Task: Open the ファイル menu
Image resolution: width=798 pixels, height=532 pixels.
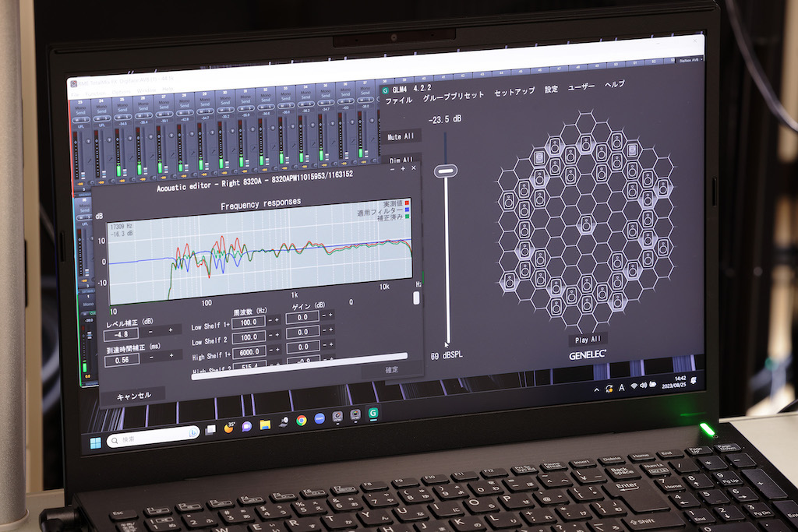Action: coord(398,100)
